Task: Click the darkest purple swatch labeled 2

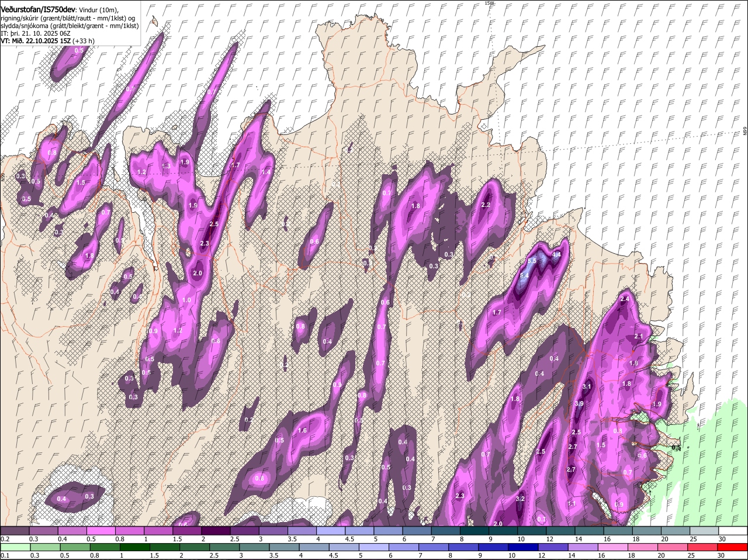Action: tap(216, 531)
